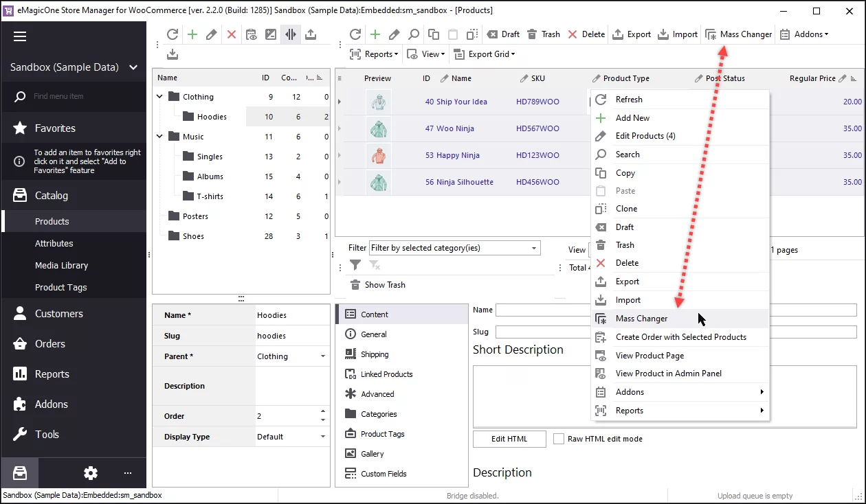Select Create Order with Selected Products
Viewport: 866px width, 504px height.
click(680, 337)
